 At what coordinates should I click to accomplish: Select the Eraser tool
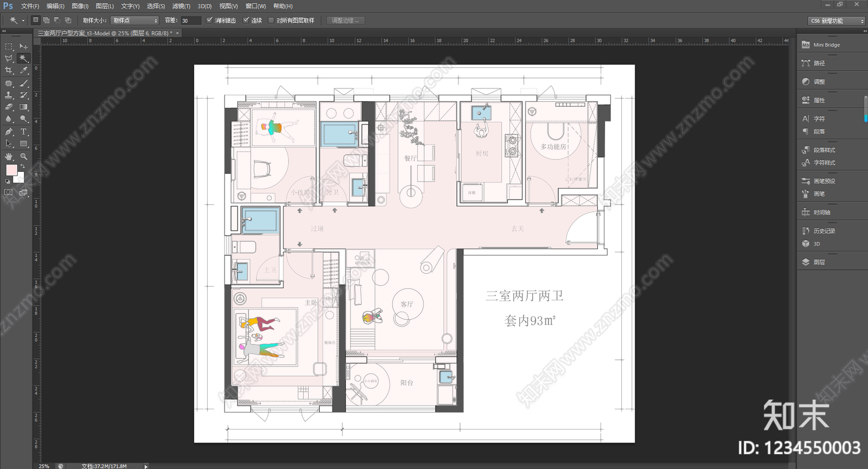9,107
